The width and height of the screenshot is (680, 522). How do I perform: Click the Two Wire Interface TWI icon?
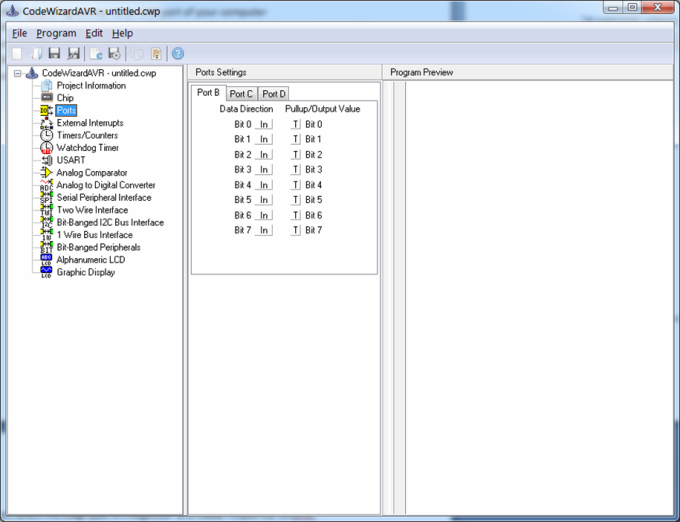tap(46, 210)
